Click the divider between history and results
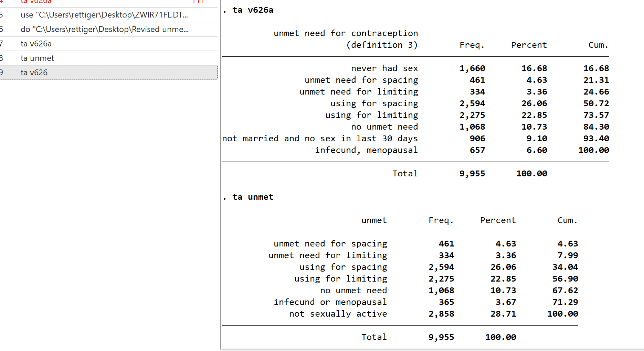The image size is (644, 351). (x=220, y=175)
